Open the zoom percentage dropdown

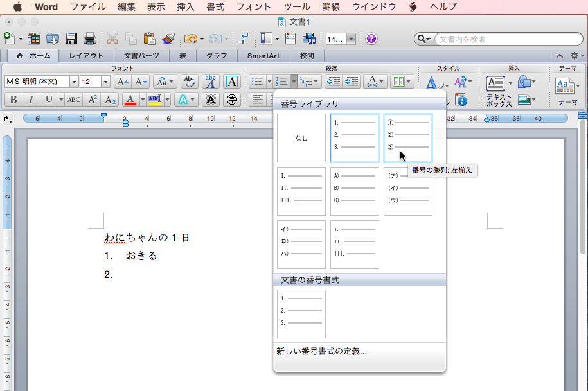351,39
